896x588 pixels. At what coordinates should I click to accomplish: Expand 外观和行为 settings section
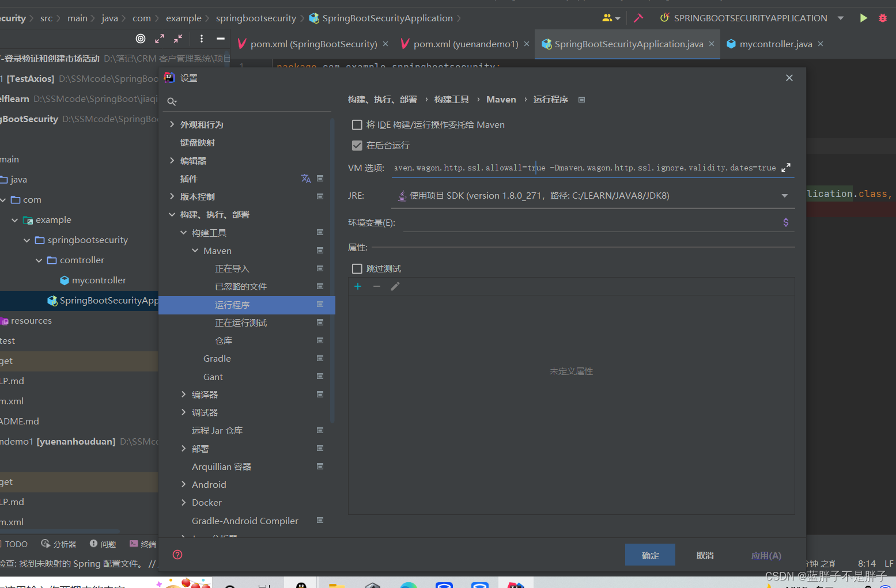(x=172, y=124)
